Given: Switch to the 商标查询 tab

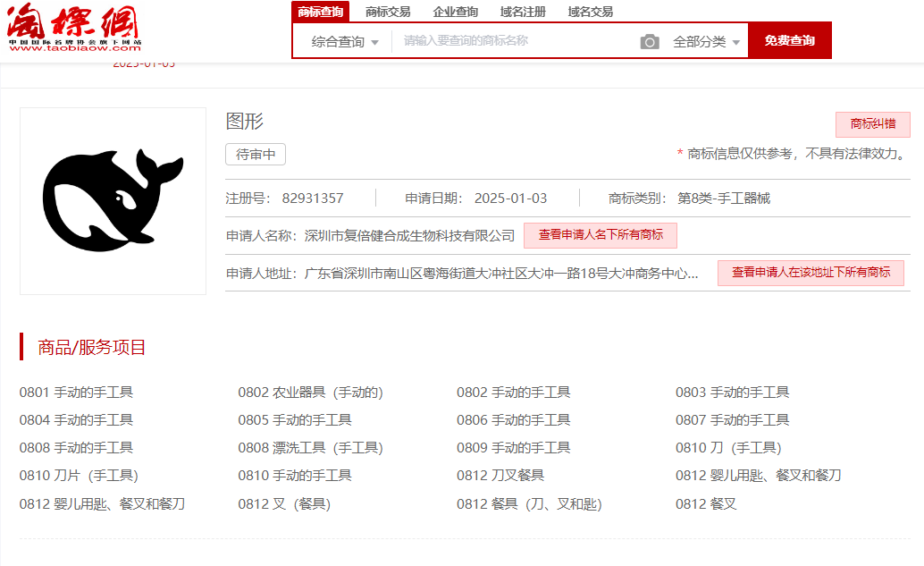Looking at the screenshot, I should (x=320, y=12).
